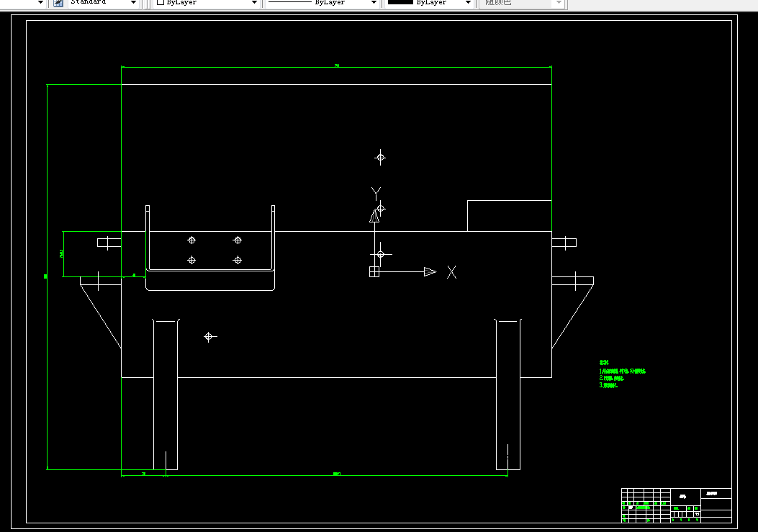Viewport: 758px width, 532px height.
Task: Click the UCS X axis arrowhead
Action: tap(430, 272)
